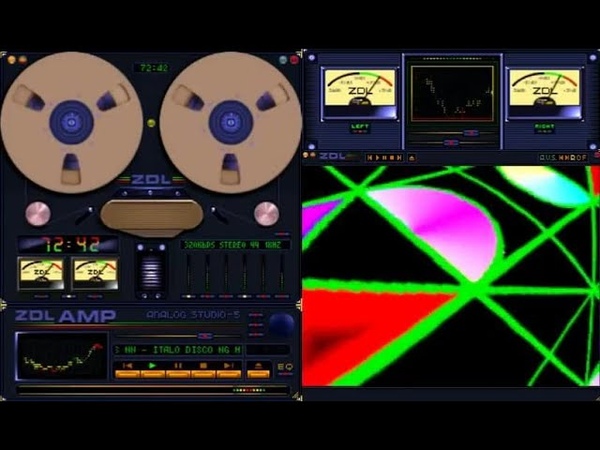Skip to the next track
Screen dimensions: 600x450
pyautogui.click(x=228, y=369)
